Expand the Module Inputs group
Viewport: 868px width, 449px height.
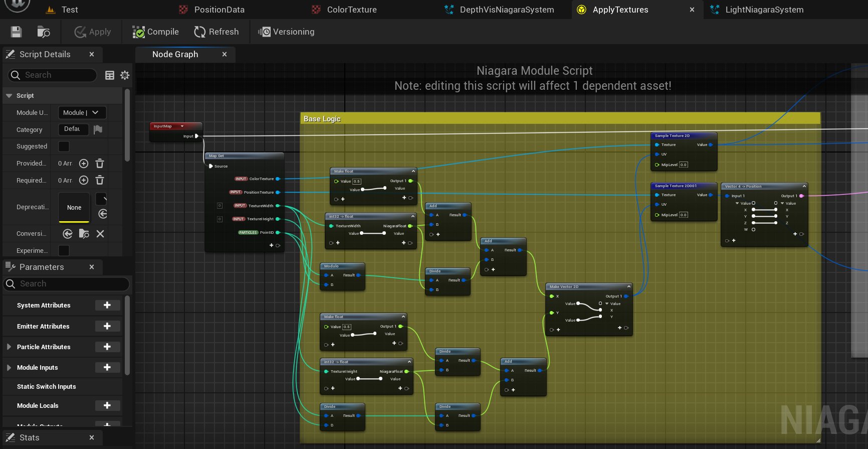click(9, 368)
